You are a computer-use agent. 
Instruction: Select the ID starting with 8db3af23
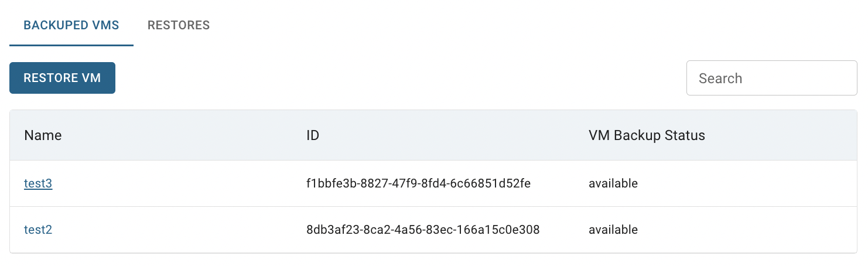[423, 230]
